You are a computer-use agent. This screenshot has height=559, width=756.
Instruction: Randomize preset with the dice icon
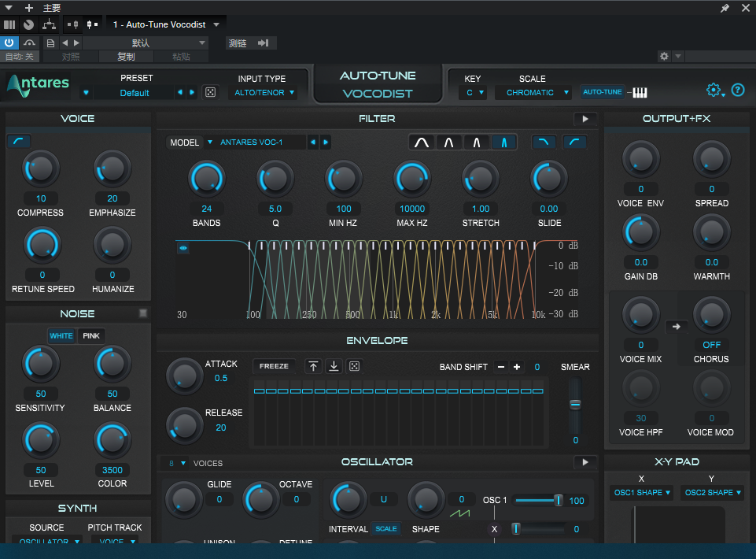(x=210, y=92)
